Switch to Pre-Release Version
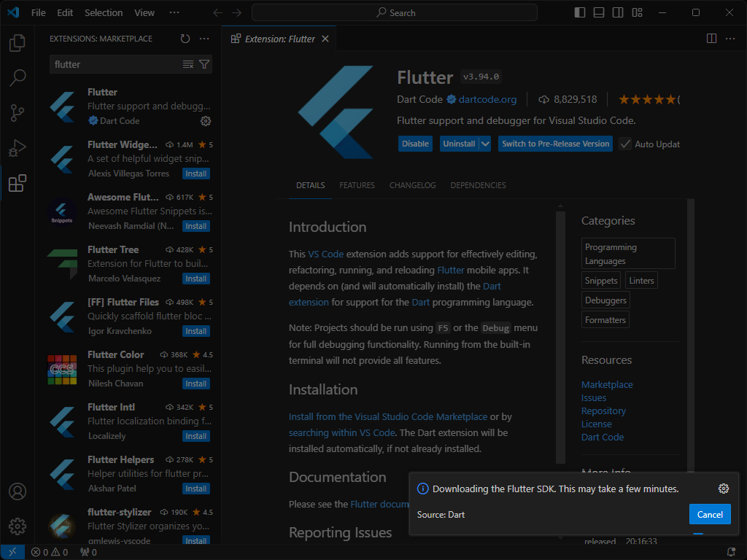747x560 pixels. pos(555,144)
